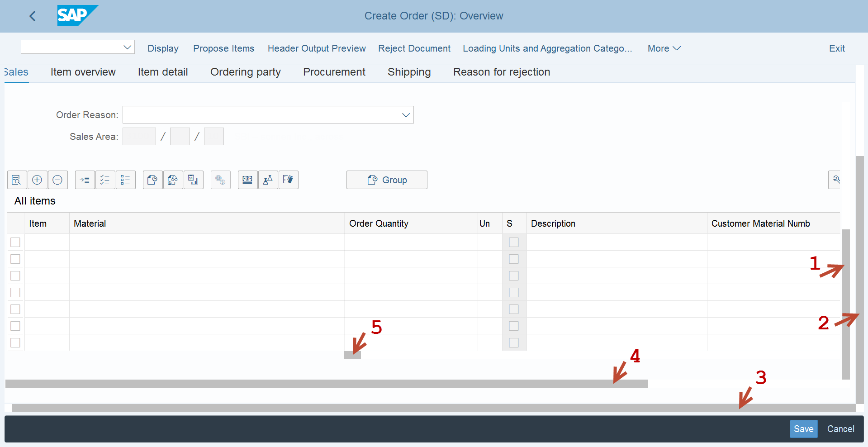Select the last item row checkbox

click(15, 343)
